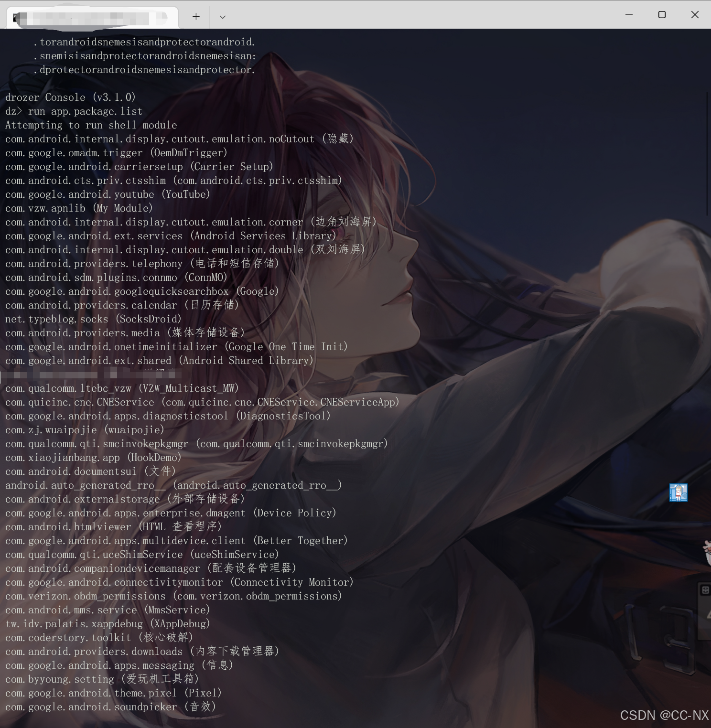Click the multidevice.client (Better Together) line

click(177, 541)
